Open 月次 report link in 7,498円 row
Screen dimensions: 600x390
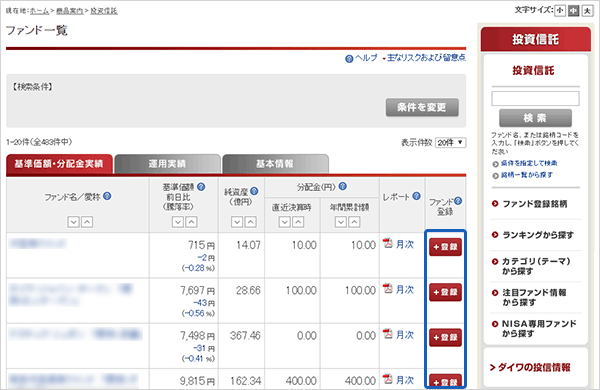pos(405,335)
